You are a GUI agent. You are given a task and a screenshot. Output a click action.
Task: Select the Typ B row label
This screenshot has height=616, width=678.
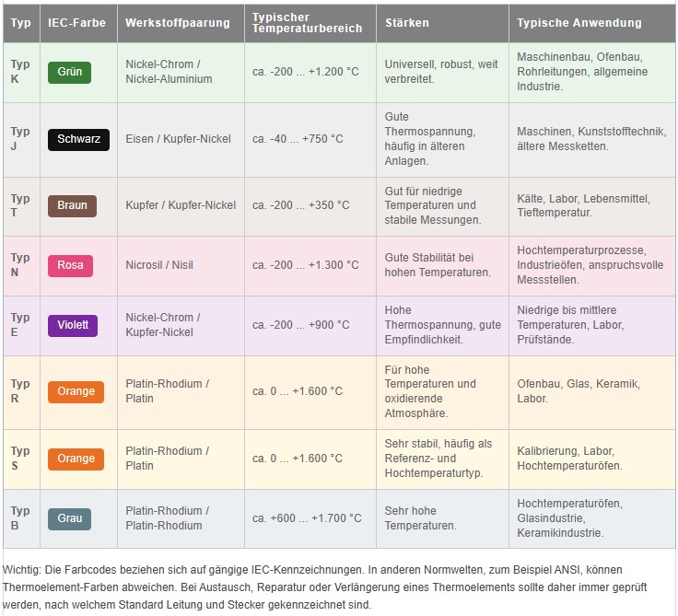20,518
